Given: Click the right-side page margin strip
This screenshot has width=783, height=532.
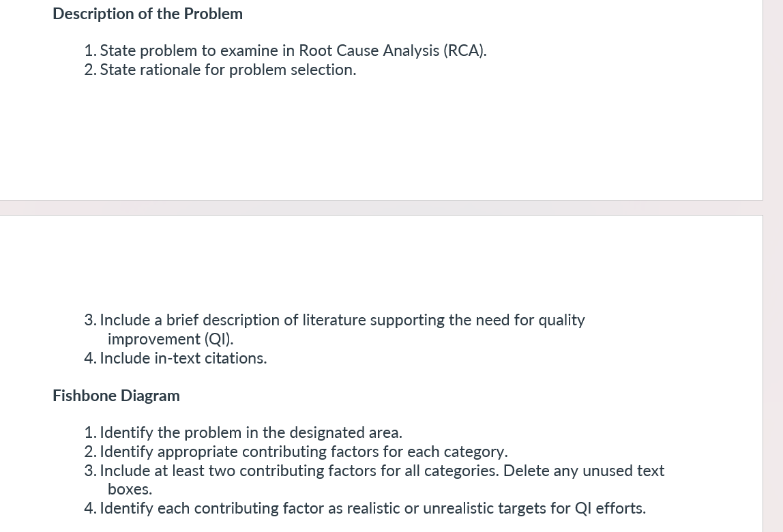Looking at the screenshot, I should coord(773,266).
